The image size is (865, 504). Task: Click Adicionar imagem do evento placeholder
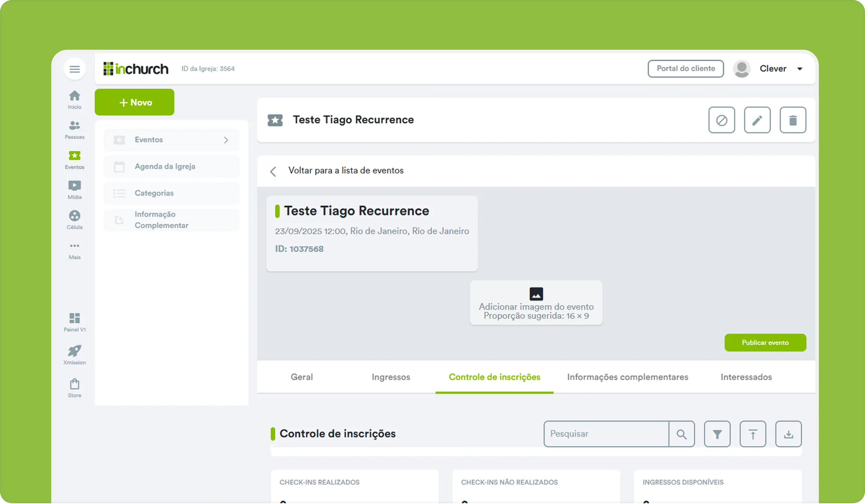tap(536, 303)
